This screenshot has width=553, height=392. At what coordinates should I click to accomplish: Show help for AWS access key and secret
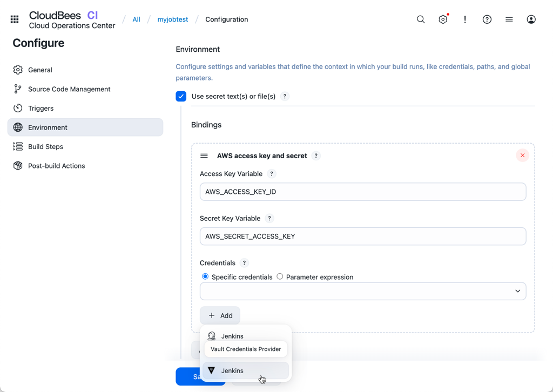316,156
